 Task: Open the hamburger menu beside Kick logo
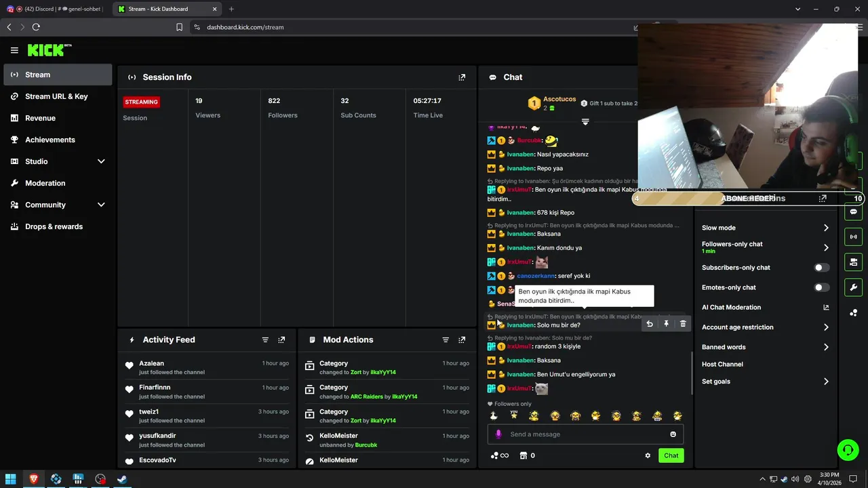[x=14, y=50]
